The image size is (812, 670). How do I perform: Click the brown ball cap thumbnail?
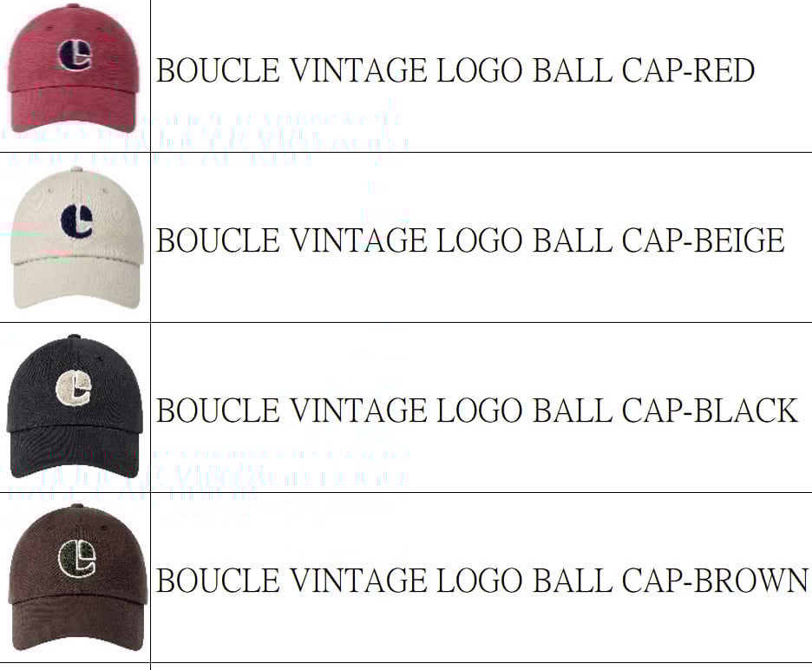[78, 577]
